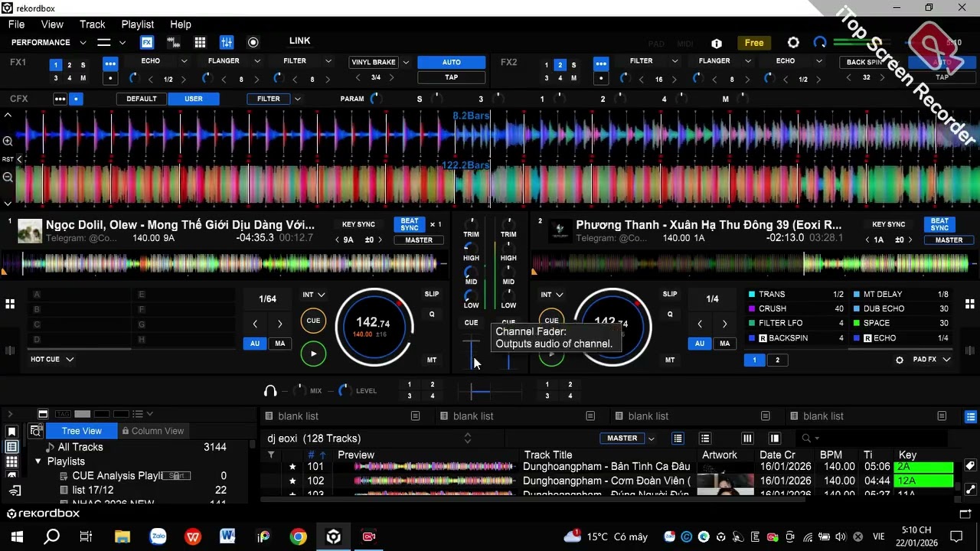Image resolution: width=980 pixels, height=551 pixels.
Task: Switch to the bulleted list view icon
Action: click(705, 439)
